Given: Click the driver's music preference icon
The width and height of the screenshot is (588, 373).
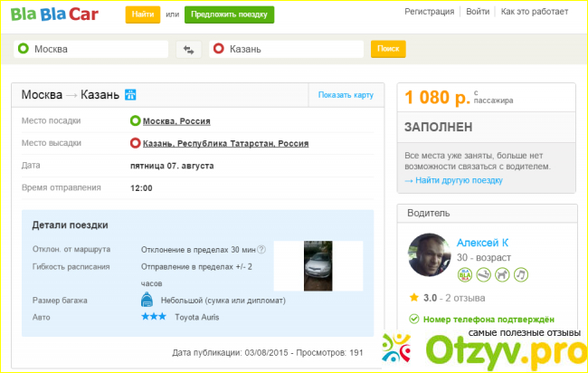Looking at the screenshot, I should (521, 274).
